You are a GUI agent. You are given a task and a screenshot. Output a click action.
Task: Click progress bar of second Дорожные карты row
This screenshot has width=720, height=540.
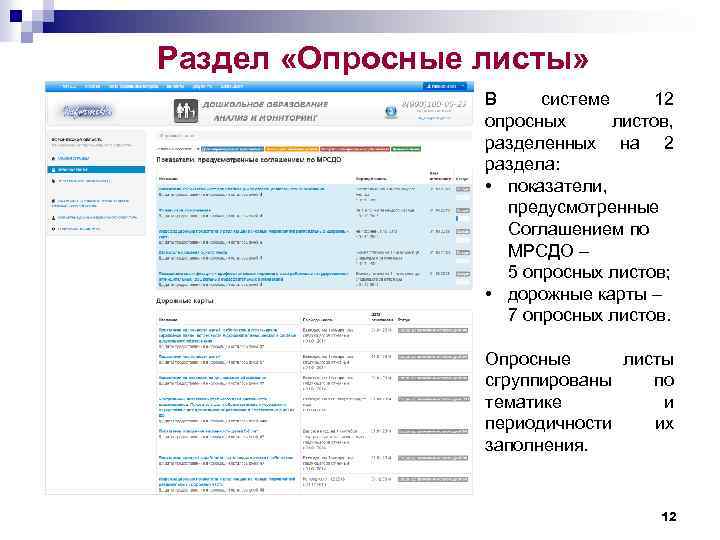[433, 357]
